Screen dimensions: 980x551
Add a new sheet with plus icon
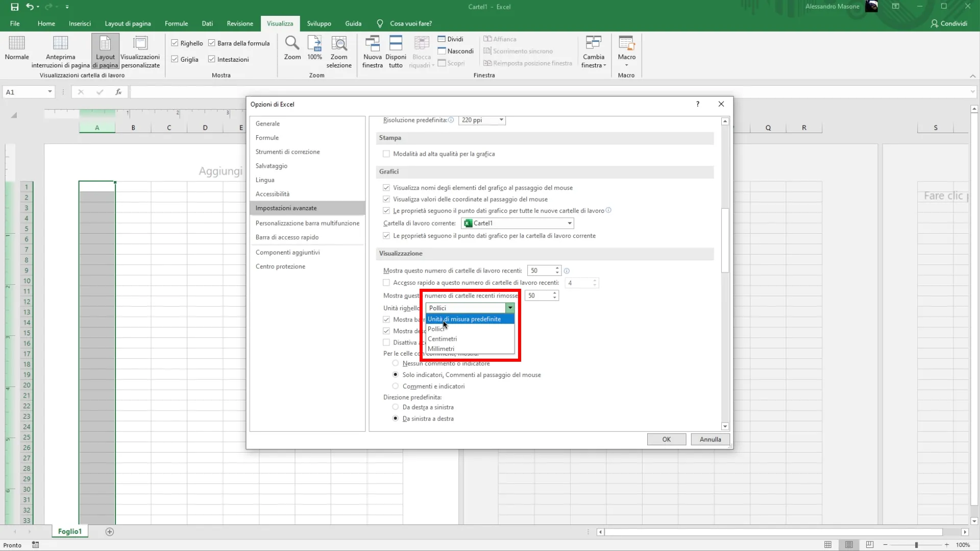point(110,532)
